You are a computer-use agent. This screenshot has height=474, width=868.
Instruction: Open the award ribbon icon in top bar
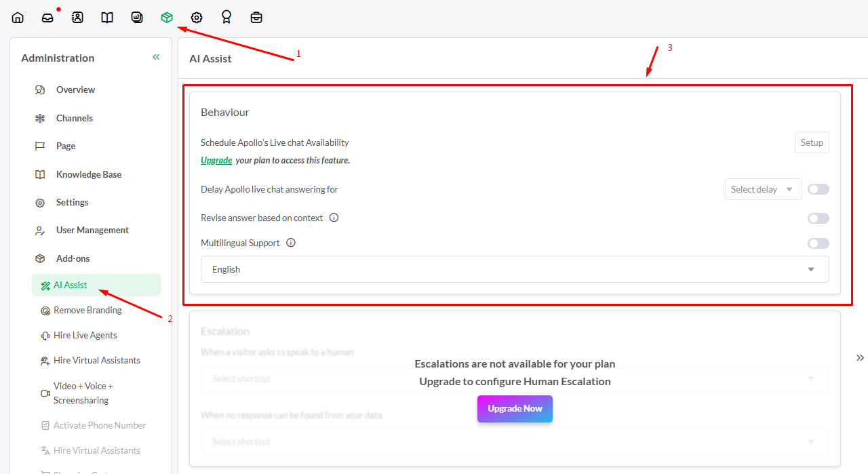pos(226,18)
